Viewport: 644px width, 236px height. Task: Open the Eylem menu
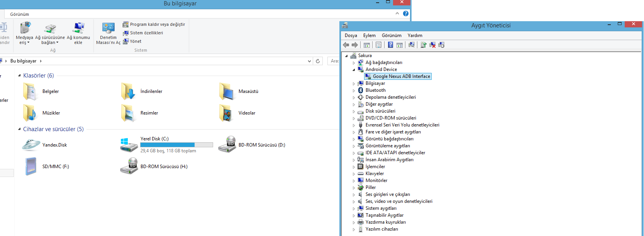click(369, 35)
